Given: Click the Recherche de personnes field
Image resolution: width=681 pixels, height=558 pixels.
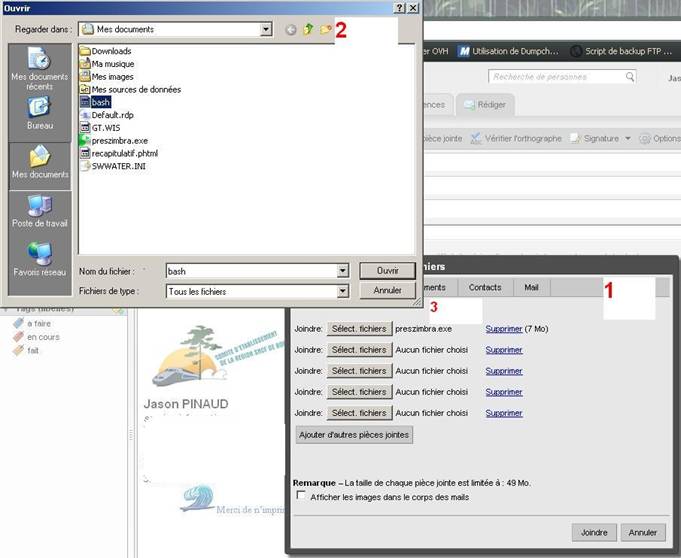Looking at the screenshot, I should coord(557,77).
